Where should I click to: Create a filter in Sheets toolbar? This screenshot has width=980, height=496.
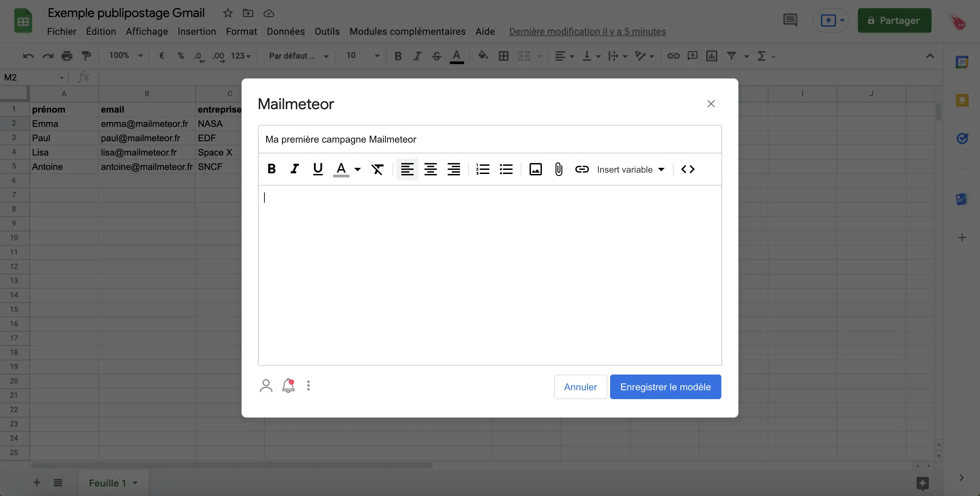pyautogui.click(x=731, y=56)
